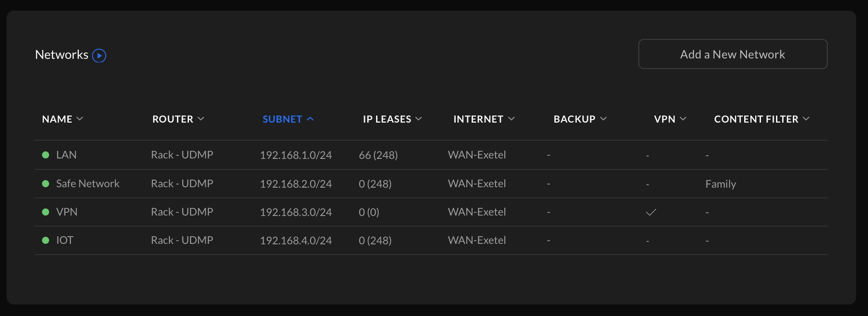Image resolution: width=868 pixels, height=316 pixels.
Task: Click the green status dot for Safe Network
Action: click(x=46, y=184)
